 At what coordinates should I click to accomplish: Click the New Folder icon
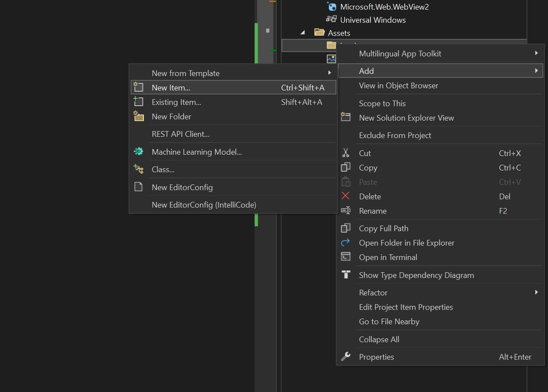click(x=138, y=116)
